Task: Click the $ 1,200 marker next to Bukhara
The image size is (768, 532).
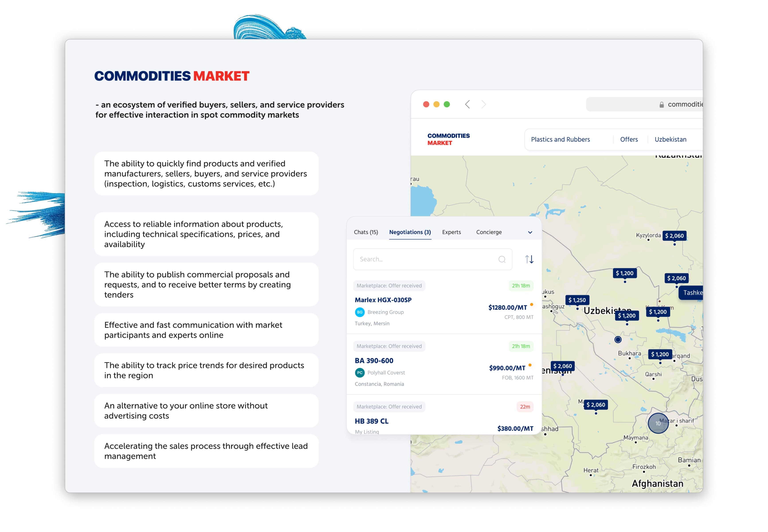Action: [660, 354]
